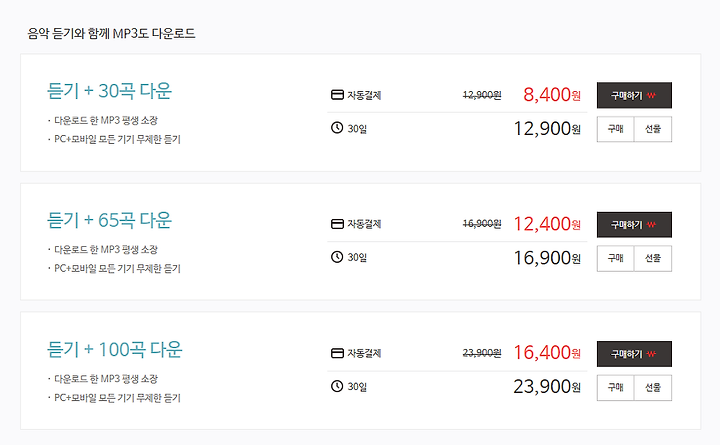The image size is (720, 445).
Task: Click card icon beside 100곡 자동결제
Action: click(337, 353)
